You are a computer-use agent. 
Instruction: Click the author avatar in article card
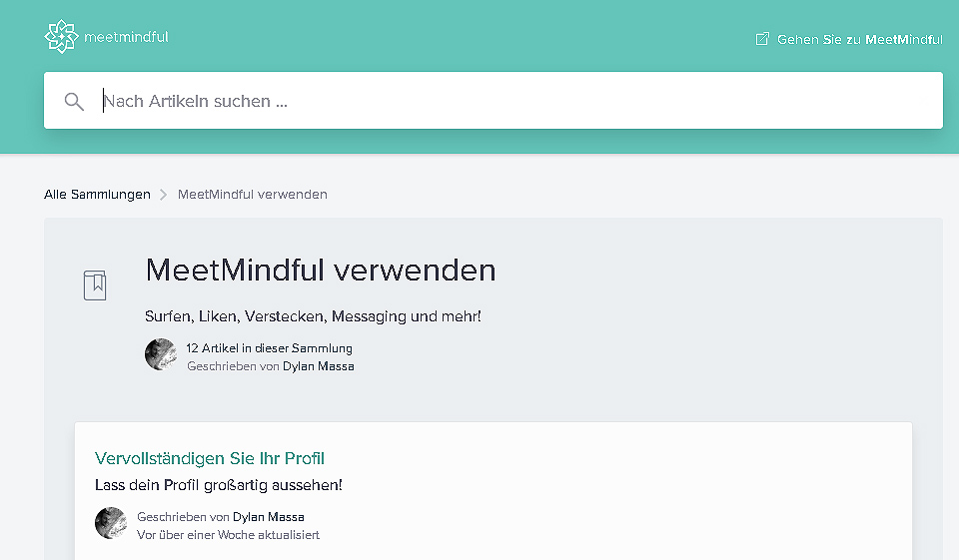111,523
